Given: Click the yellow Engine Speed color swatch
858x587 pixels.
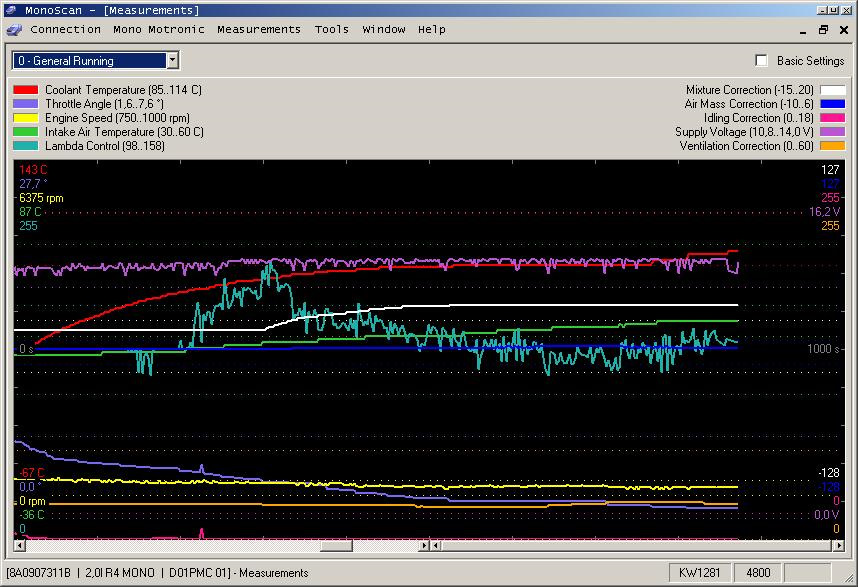Looking at the screenshot, I should pyautogui.click(x=26, y=118).
